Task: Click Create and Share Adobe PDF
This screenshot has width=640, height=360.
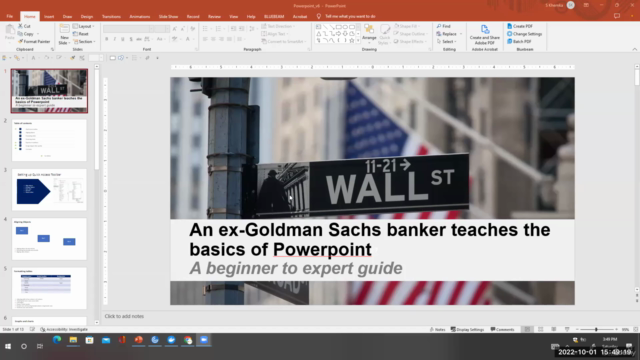Action: click(x=484, y=35)
